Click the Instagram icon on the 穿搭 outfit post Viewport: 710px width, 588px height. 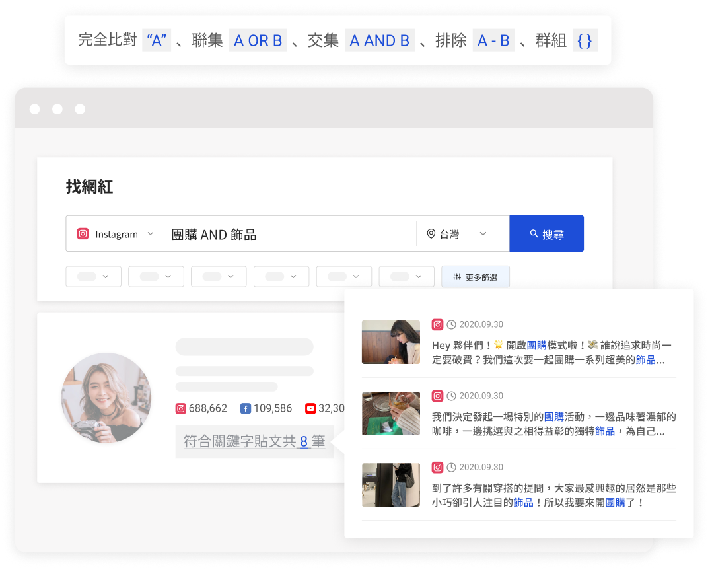(x=437, y=467)
